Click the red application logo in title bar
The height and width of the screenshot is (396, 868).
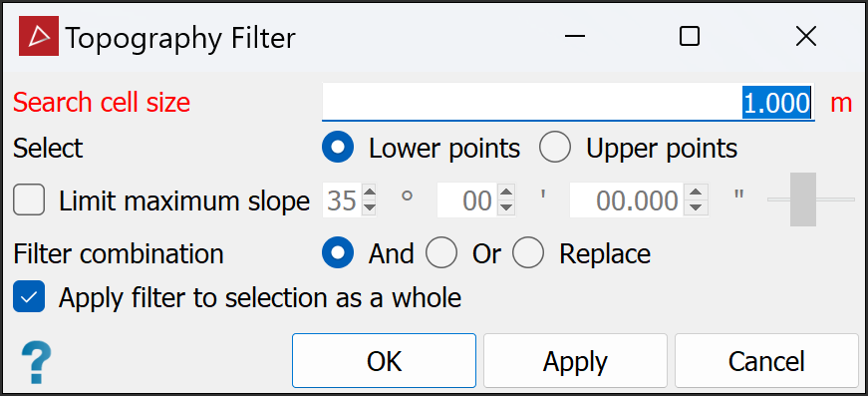[39, 36]
